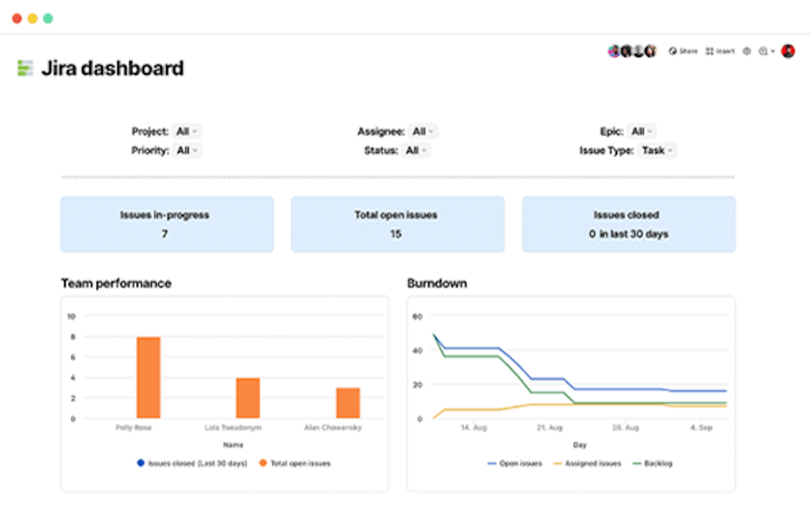Screen dimensions: 810x532
Task: Click the Issues in-progress summary card
Action: click(x=167, y=224)
